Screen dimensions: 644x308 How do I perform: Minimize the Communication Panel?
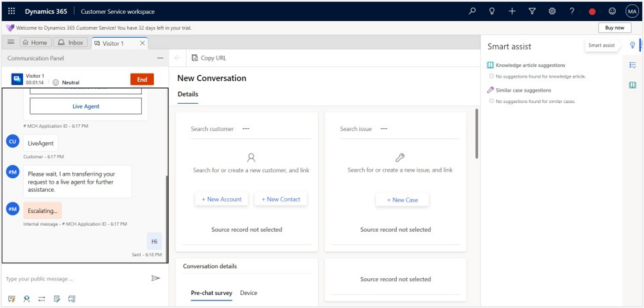coord(160,58)
